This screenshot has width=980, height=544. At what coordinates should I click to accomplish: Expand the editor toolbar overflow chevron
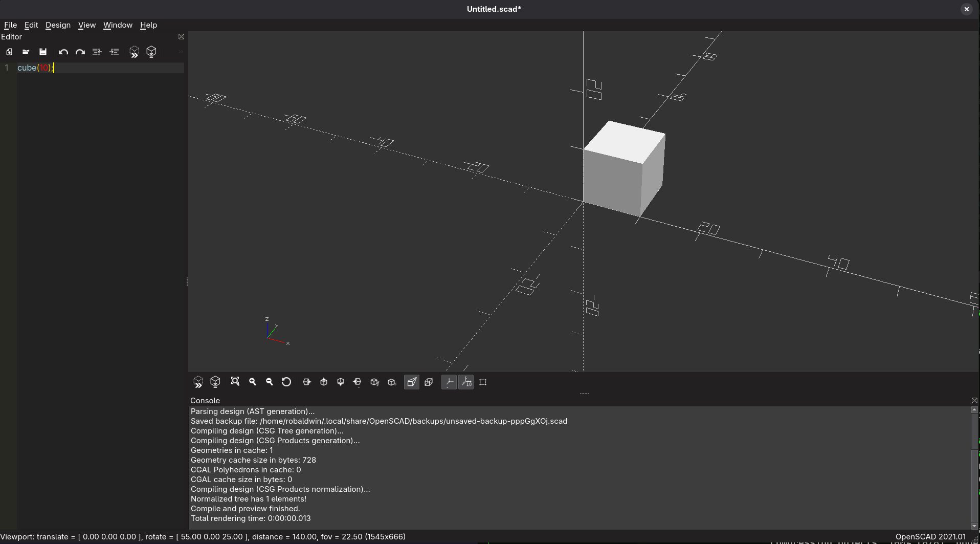click(181, 52)
